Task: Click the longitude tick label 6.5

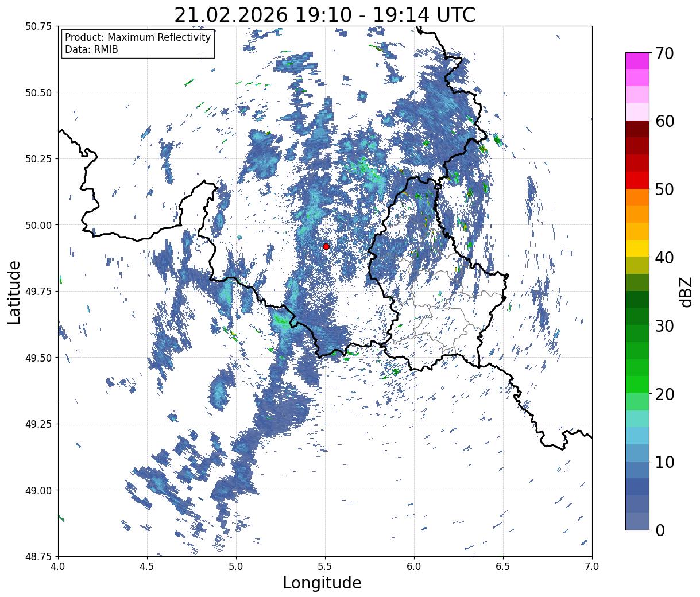Action: 503,566
